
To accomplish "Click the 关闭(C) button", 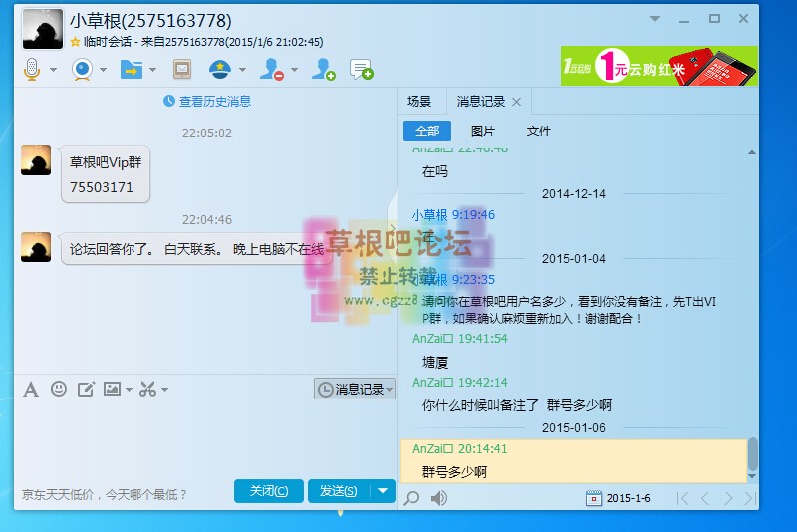I will point(269,491).
